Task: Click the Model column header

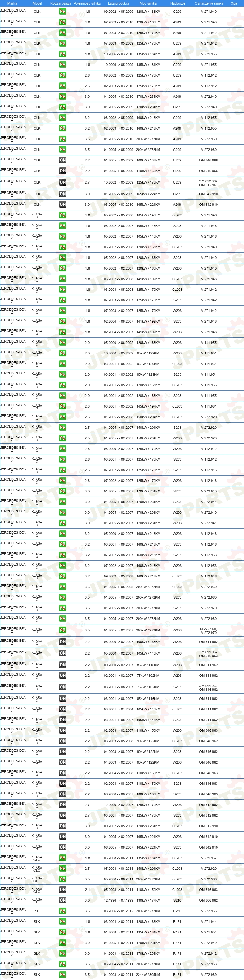Action: point(37,3)
